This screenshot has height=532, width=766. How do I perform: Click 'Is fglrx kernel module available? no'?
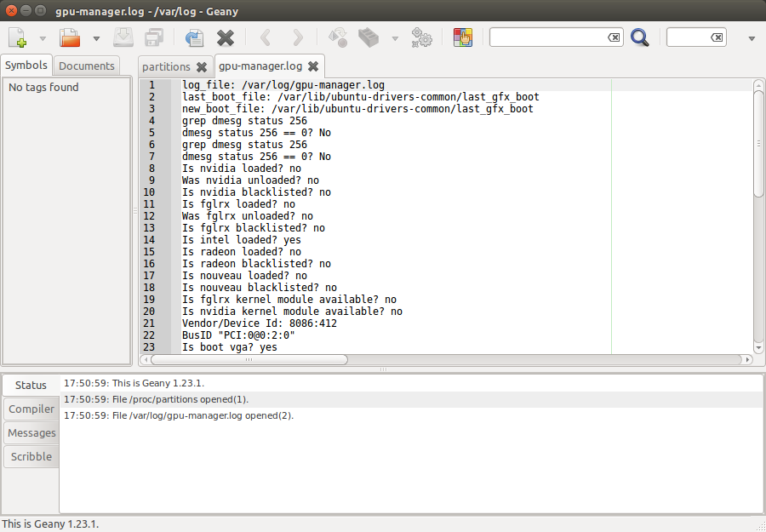tap(289, 300)
